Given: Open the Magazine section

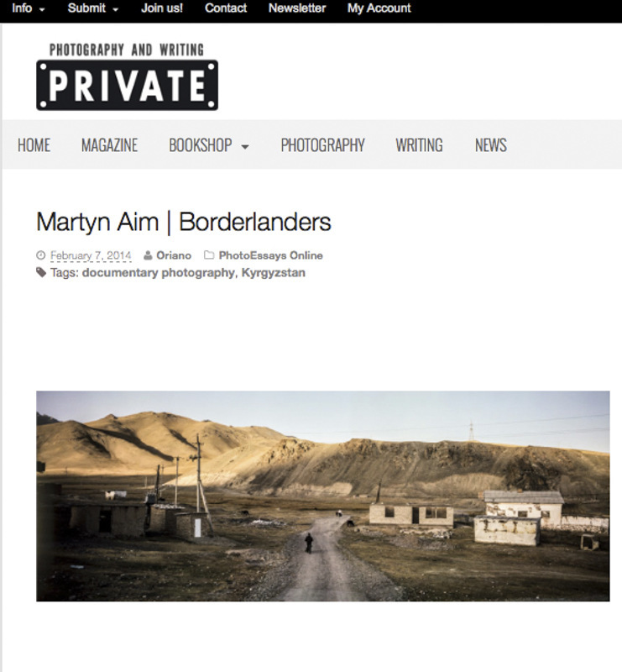Looking at the screenshot, I should tap(110, 145).
